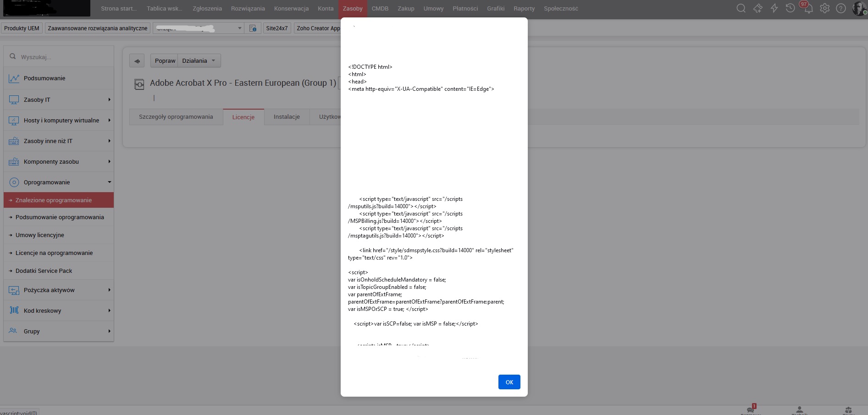Select Umowy licencyjne in sidebar

click(59, 235)
